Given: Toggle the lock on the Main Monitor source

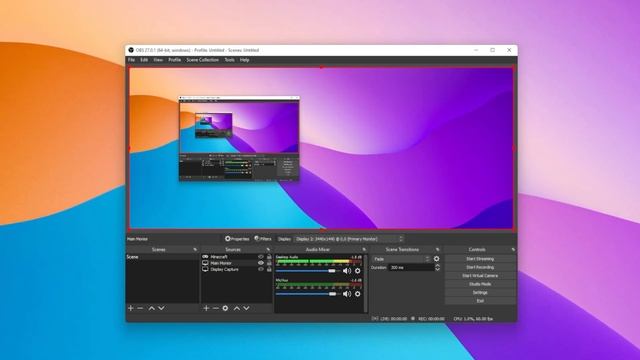Looking at the screenshot, I should [x=269, y=263].
